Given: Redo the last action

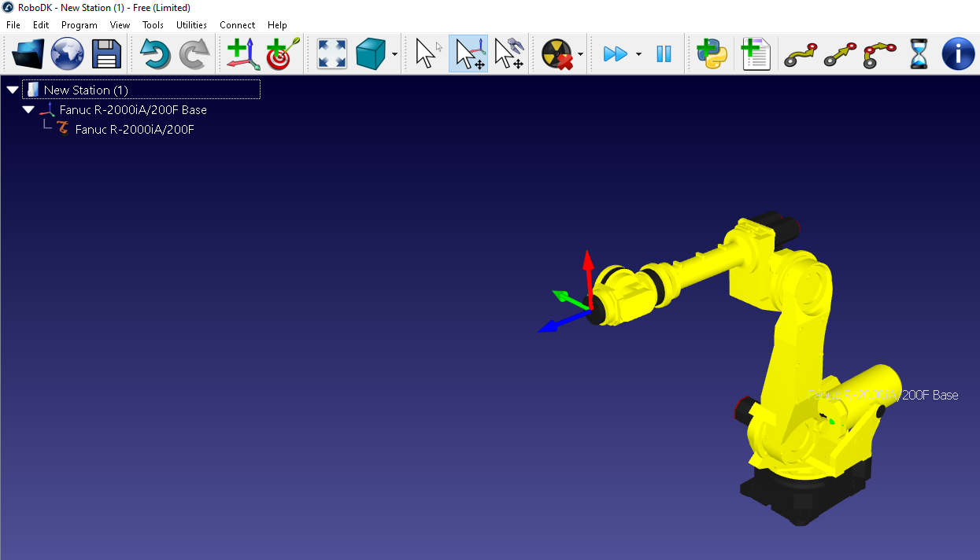Looking at the screenshot, I should pyautogui.click(x=194, y=54).
